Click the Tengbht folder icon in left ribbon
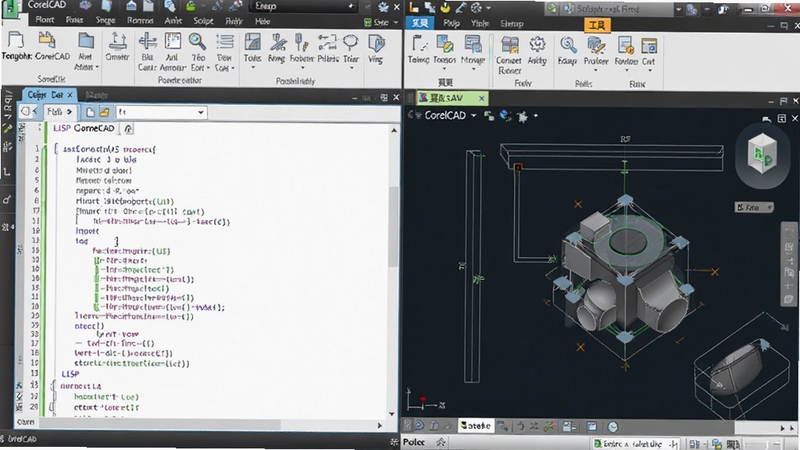Viewport: 800px width, 450px height. [16, 40]
